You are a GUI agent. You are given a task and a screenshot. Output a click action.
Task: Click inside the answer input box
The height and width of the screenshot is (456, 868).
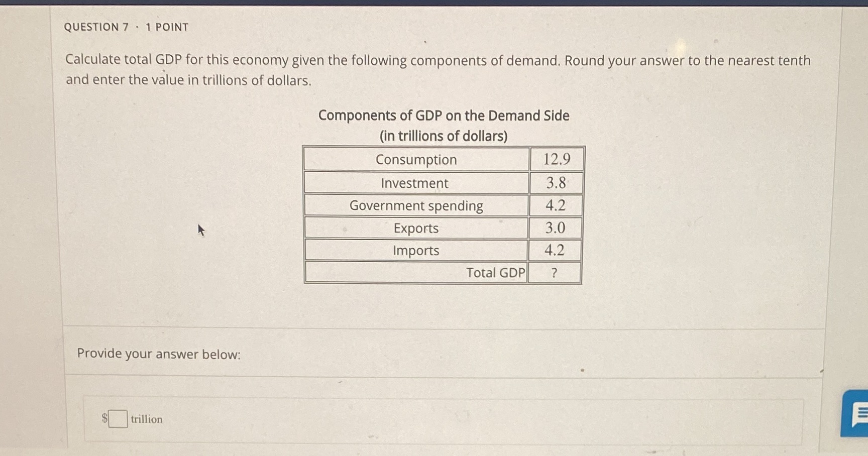(x=117, y=418)
